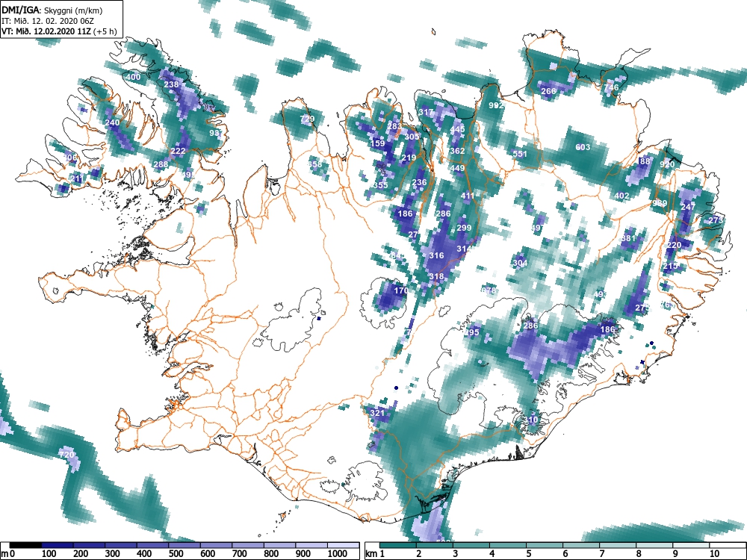The image size is (747, 560).
Task: Click the visibility value 299
Action: pos(464,228)
